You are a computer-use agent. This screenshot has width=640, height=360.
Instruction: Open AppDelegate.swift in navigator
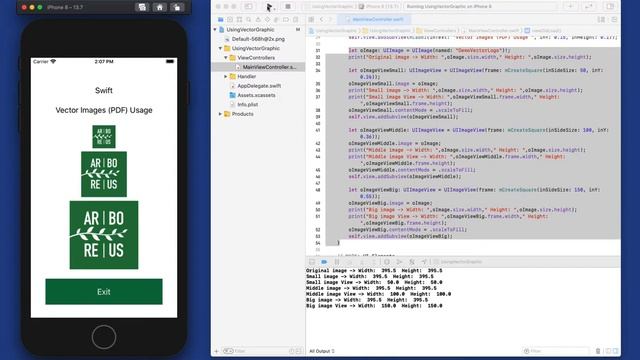[x=259, y=86]
